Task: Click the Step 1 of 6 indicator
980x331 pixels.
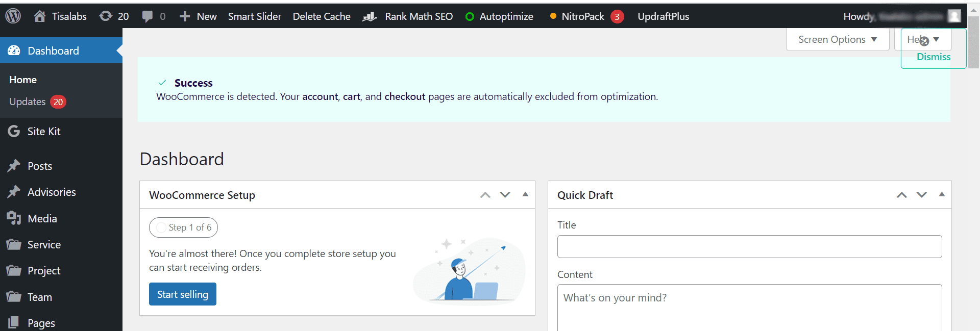Action: (183, 227)
